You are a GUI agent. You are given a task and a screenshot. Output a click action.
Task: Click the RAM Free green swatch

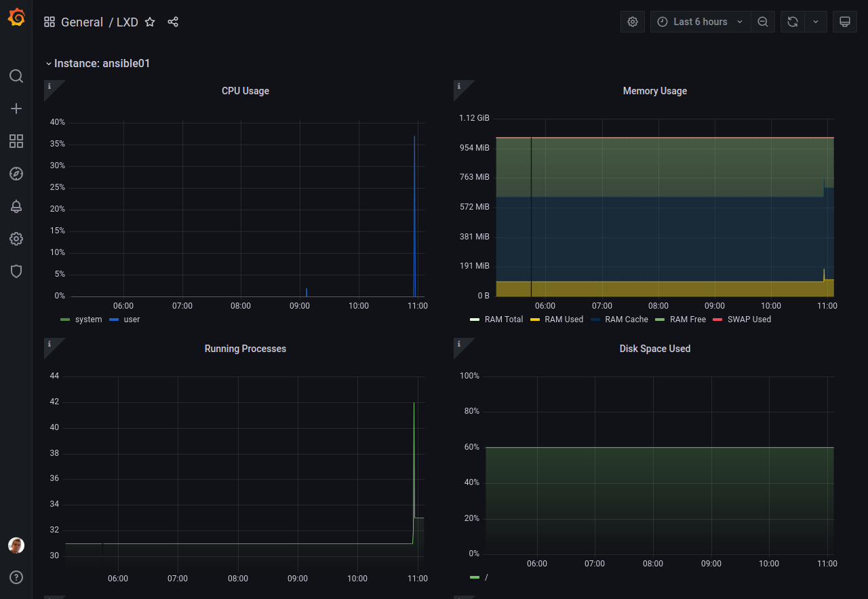point(660,320)
